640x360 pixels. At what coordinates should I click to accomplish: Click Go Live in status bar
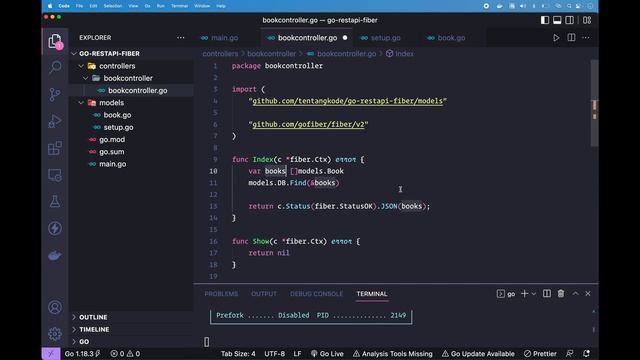327,353
